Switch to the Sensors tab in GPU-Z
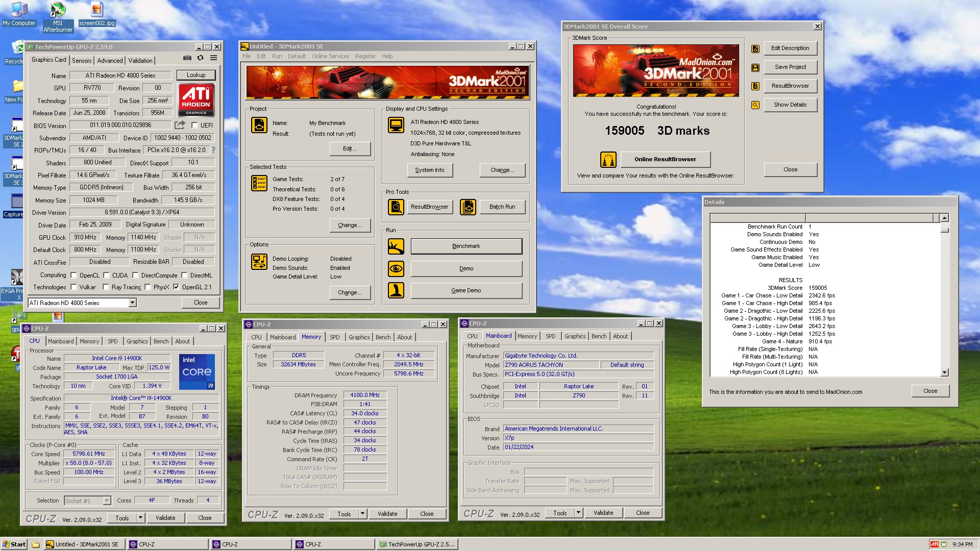The width and height of the screenshot is (980, 551). point(82,61)
